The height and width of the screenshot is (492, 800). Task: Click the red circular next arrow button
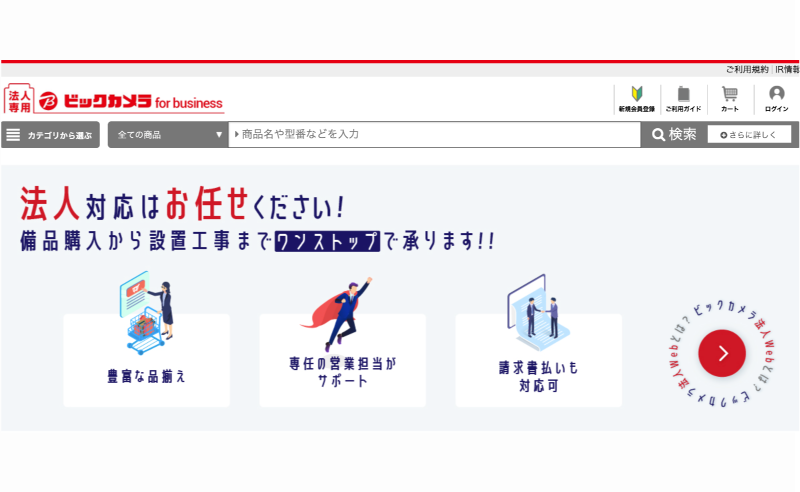point(722,353)
